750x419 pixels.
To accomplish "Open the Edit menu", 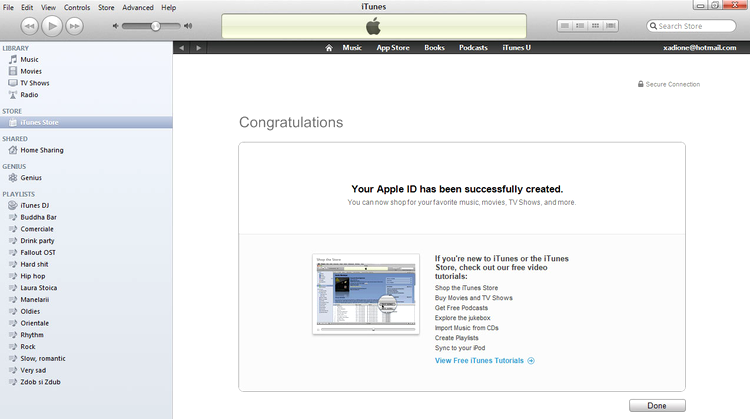I will (x=27, y=8).
